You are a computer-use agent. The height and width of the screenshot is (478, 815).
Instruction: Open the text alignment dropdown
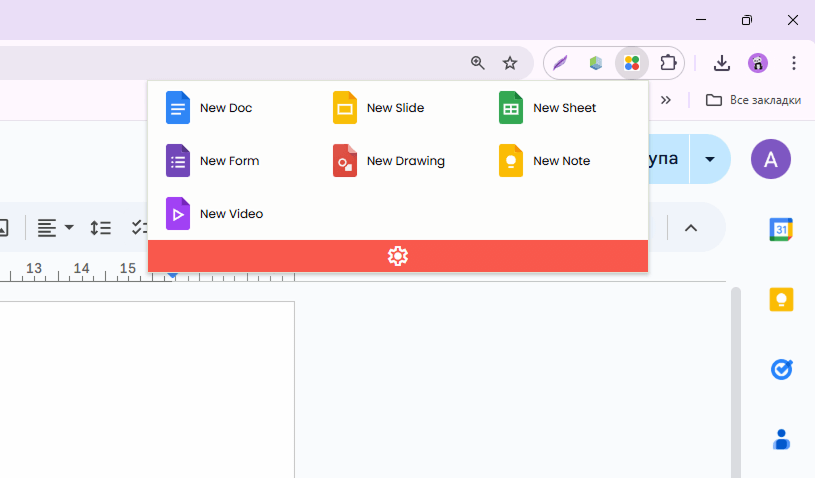(55, 228)
